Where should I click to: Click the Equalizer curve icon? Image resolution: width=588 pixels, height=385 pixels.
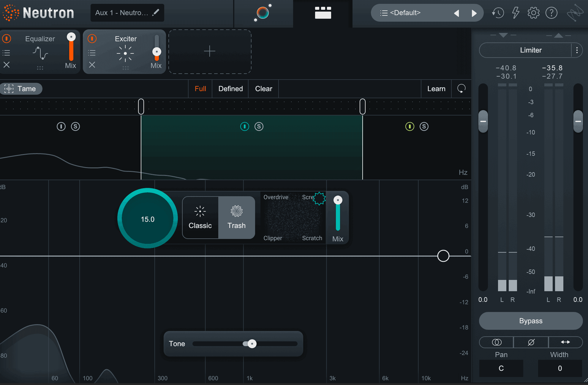click(40, 53)
